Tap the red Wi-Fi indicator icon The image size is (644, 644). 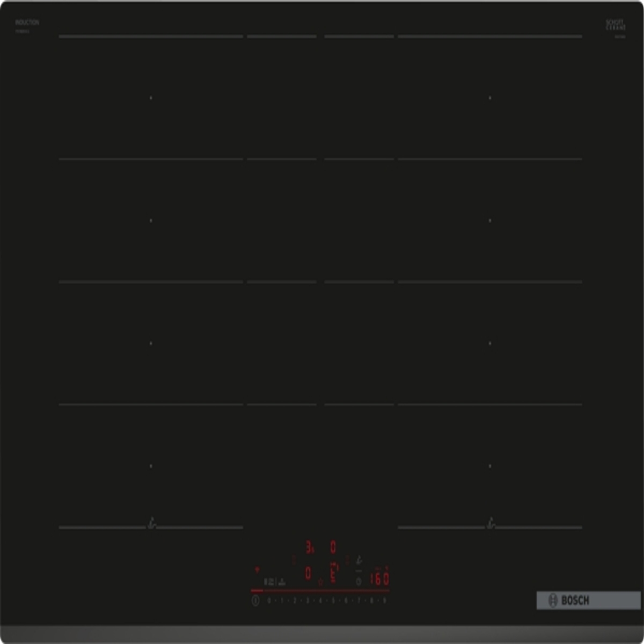point(257,569)
